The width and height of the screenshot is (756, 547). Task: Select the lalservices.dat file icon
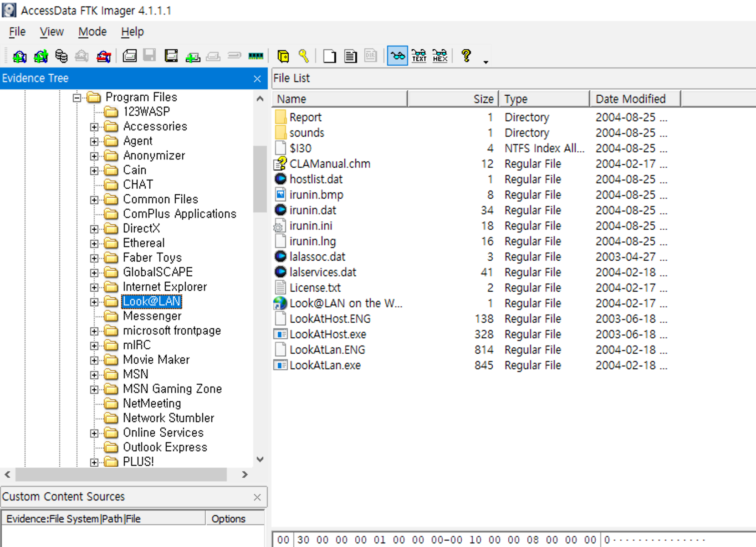pyautogui.click(x=281, y=272)
